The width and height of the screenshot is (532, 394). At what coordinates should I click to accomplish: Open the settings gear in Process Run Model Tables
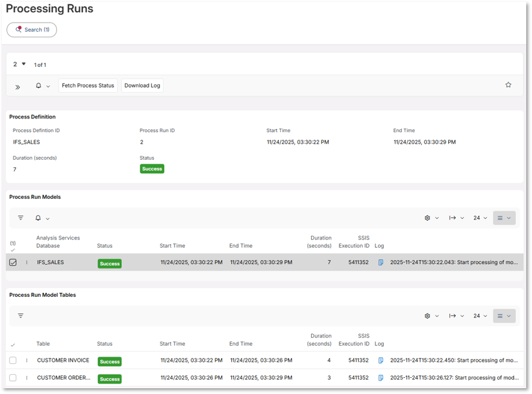point(428,316)
